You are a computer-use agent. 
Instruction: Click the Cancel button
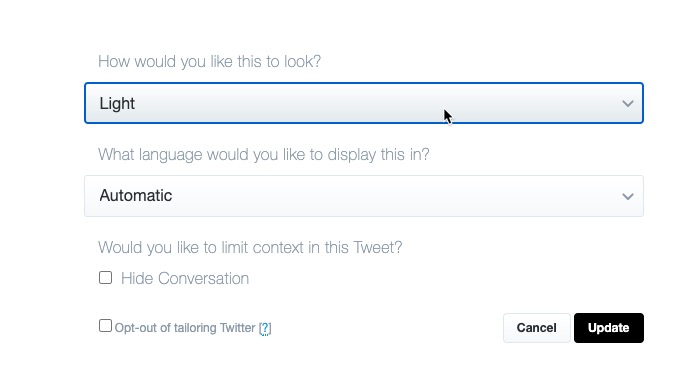pyautogui.click(x=537, y=328)
